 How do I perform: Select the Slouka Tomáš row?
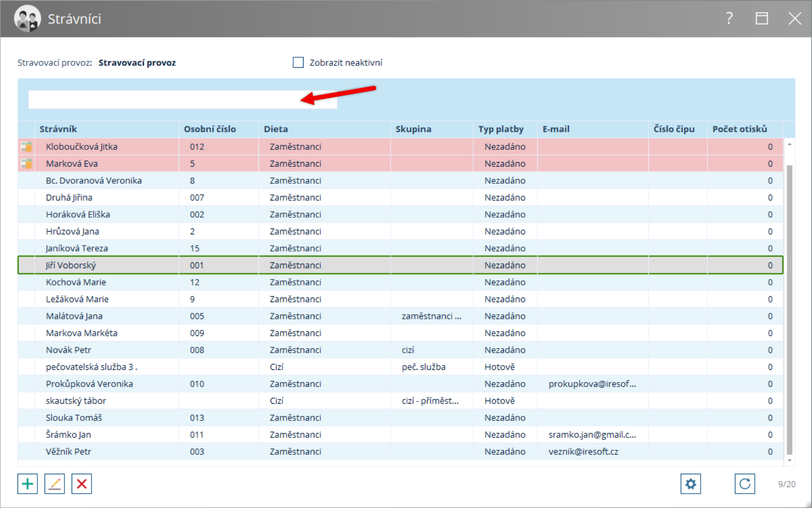(x=401, y=417)
